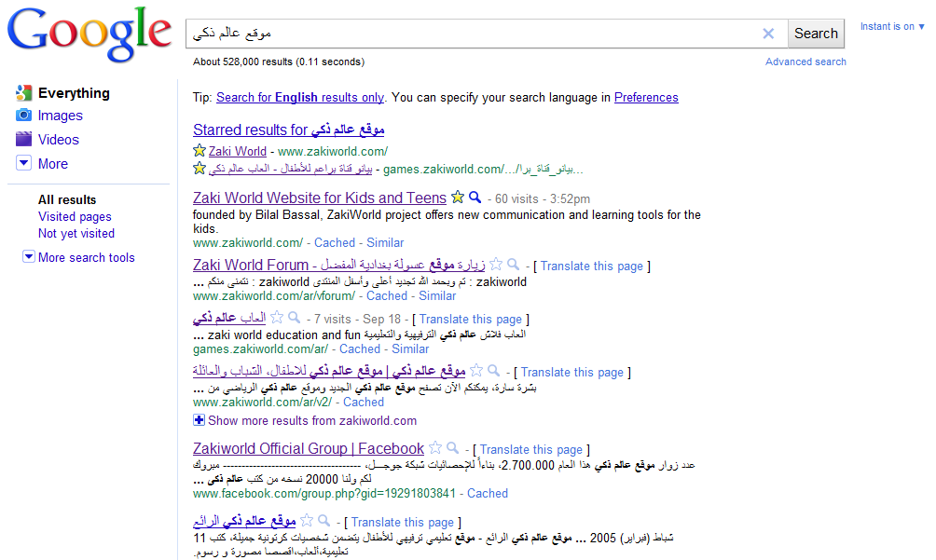
Task: Open Cached for games.zakiworld.com/ar/
Action: point(360,348)
